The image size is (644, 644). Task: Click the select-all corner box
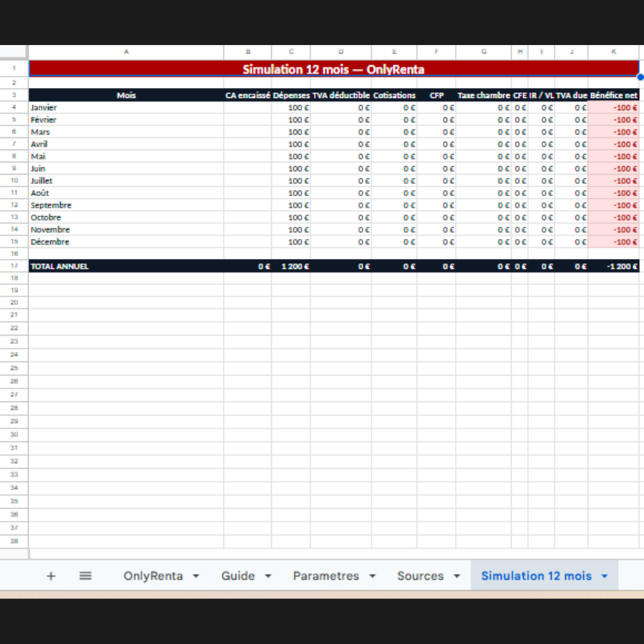click(x=14, y=52)
